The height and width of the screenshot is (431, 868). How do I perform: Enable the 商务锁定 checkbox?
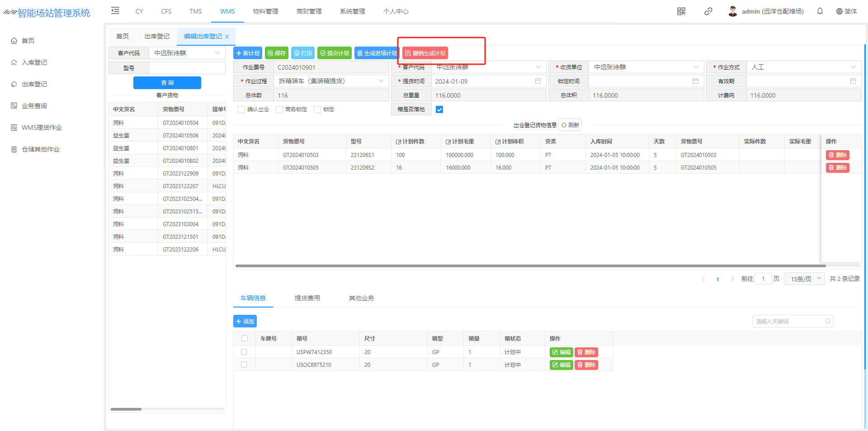tap(279, 109)
